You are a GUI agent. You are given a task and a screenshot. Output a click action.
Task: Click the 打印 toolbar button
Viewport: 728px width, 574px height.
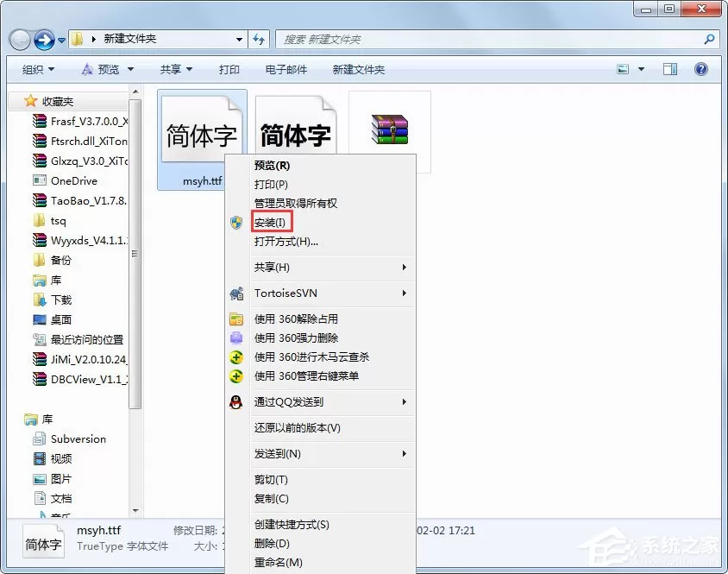click(x=229, y=70)
